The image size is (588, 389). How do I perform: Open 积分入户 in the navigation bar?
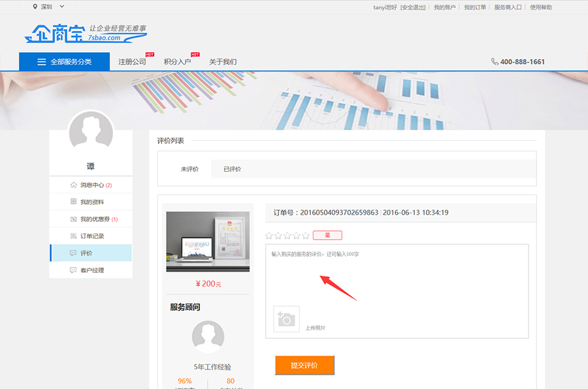(177, 62)
